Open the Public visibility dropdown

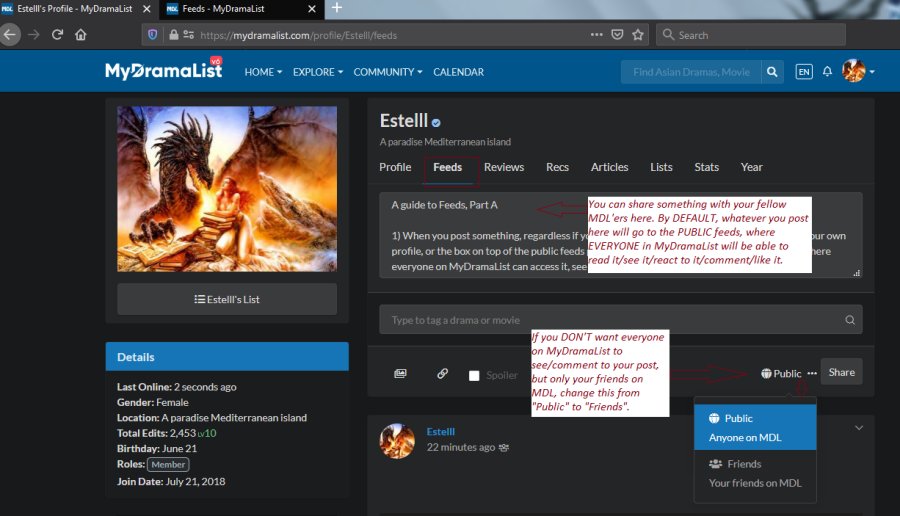(x=781, y=374)
